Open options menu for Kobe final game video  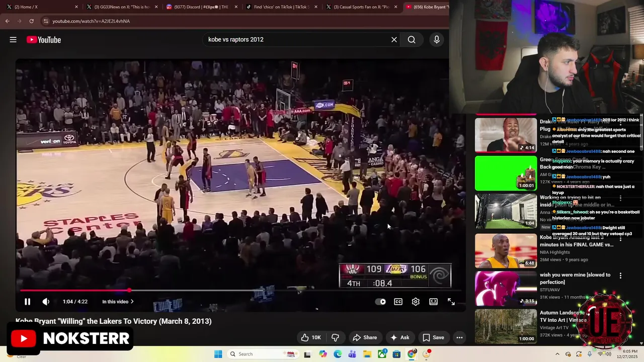[x=620, y=238]
